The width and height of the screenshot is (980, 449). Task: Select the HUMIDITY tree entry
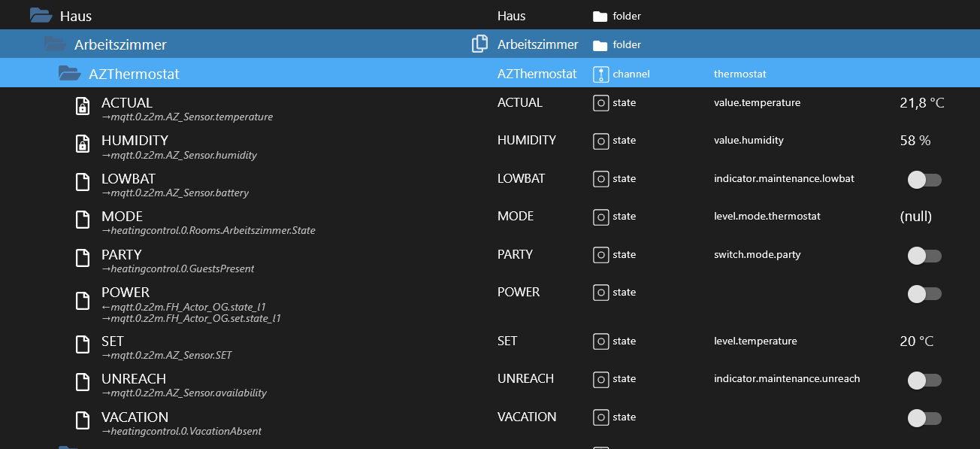click(135, 141)
